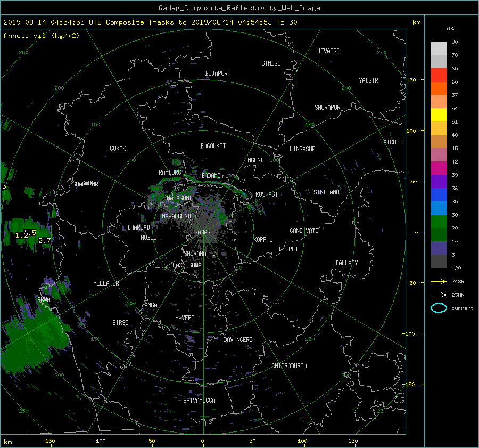Click the LINGASUR city label

point(302,149)
